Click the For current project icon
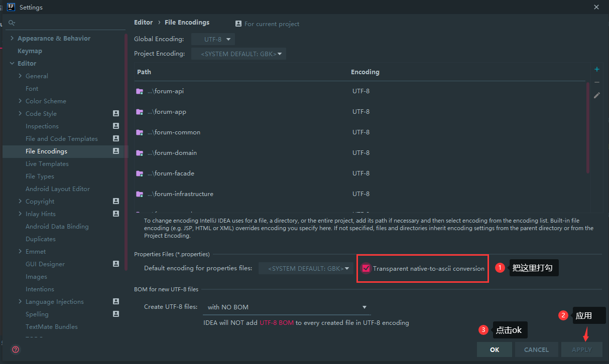 [238, 24]
